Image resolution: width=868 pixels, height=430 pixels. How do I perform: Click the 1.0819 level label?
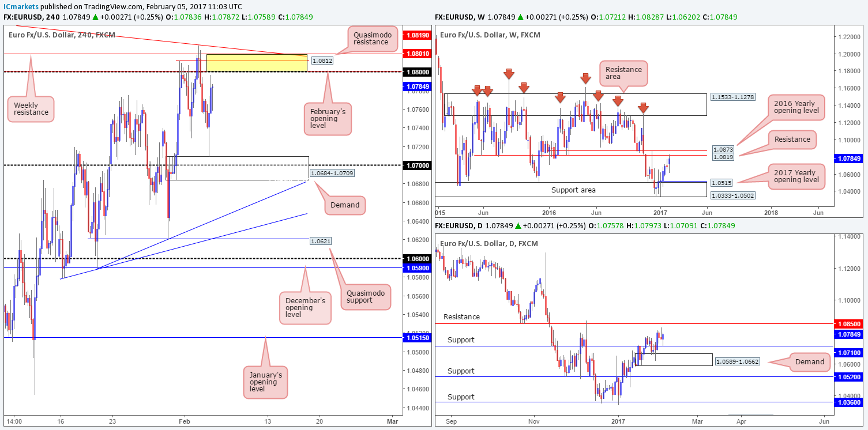click(723, 157)
